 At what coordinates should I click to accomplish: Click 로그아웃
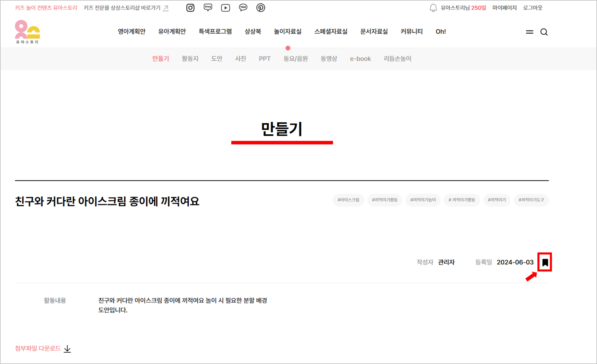point(533,8)
